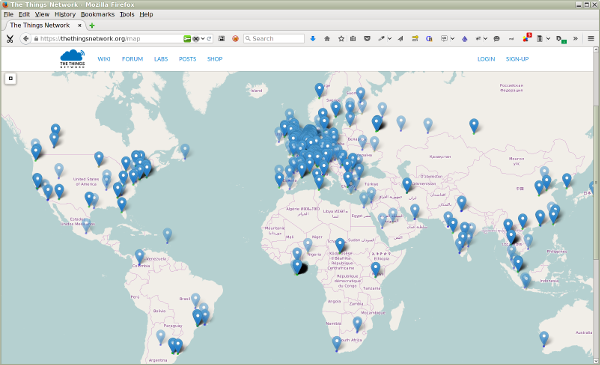The image size is (600, 365).
Task: Open downloads with the blue down arrow
Action: coord(313,39)
